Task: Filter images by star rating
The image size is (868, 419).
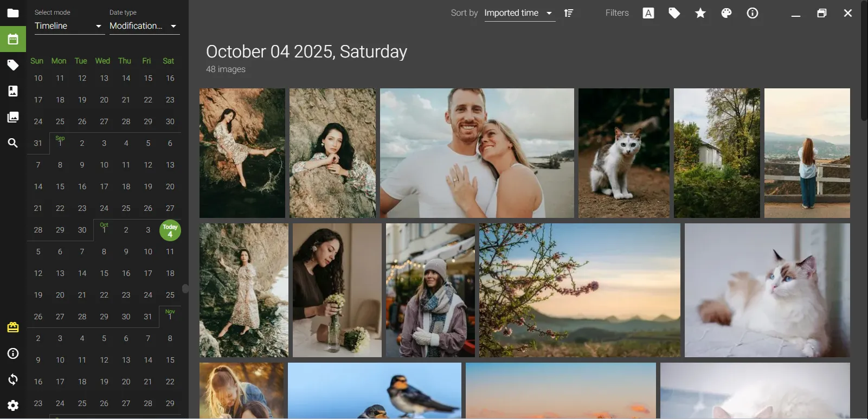Action: tap(700, 13)
